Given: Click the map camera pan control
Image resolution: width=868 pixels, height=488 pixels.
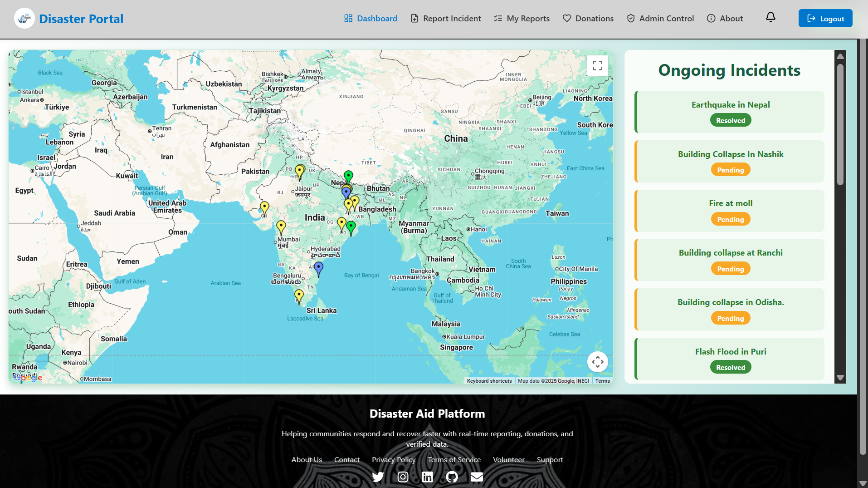Looking at the screenshot, I should [x=597, y=362].
